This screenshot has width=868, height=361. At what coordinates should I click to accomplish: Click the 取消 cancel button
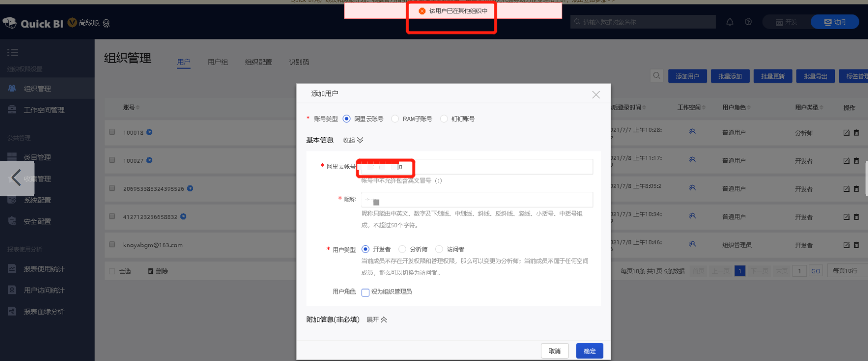pyautogui.click(x=555, y=351)
